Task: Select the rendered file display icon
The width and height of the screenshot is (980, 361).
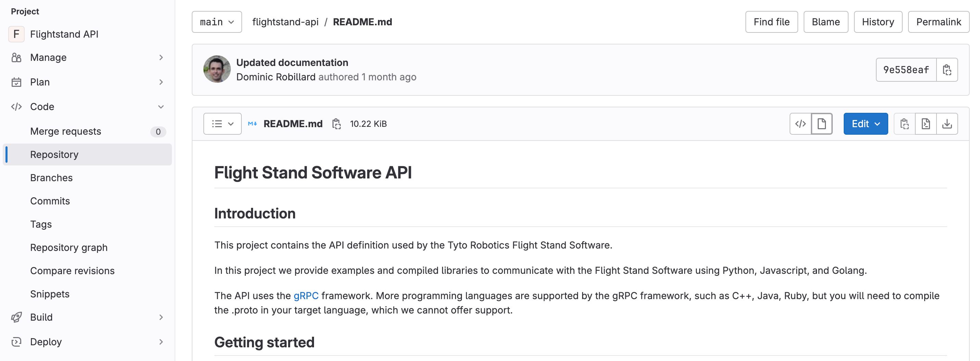Action: coord(822,123)
